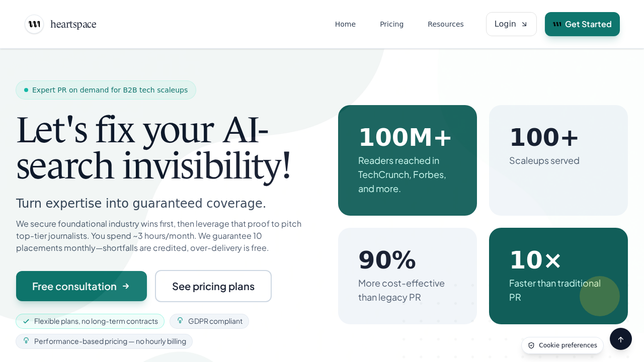Click the Expert PR on demand badge
Image resolution: width=644 pixels, height=362 pixels.
point(106,90)
